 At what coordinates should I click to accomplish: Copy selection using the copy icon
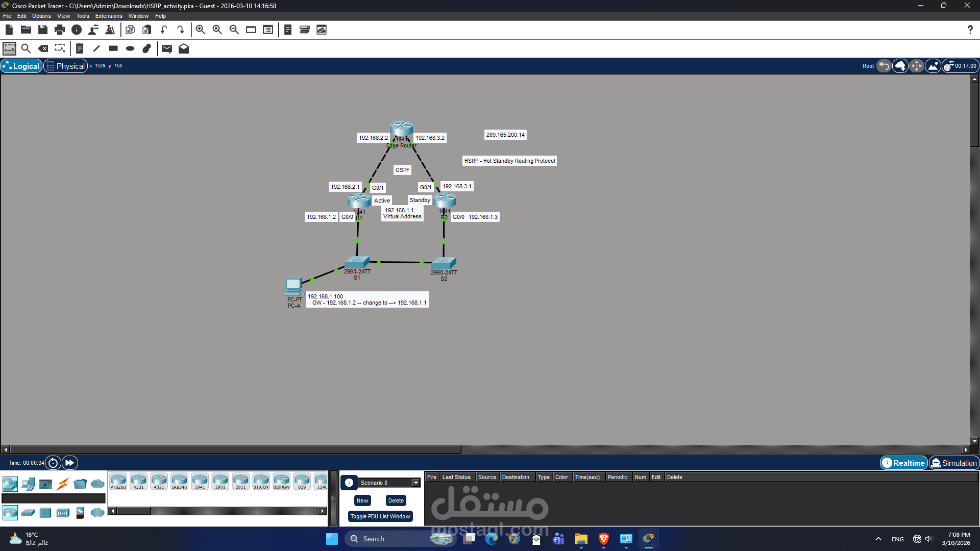click(130, 30)
